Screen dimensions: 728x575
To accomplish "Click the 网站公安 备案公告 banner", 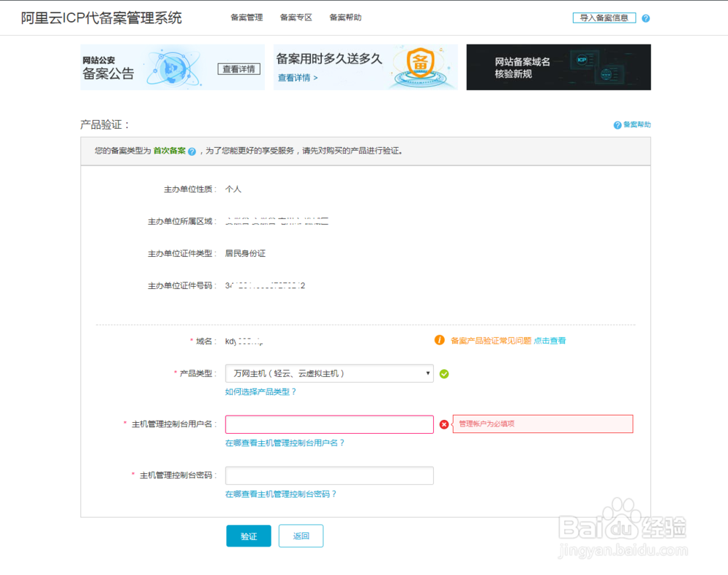I will [x=173, y=67].
